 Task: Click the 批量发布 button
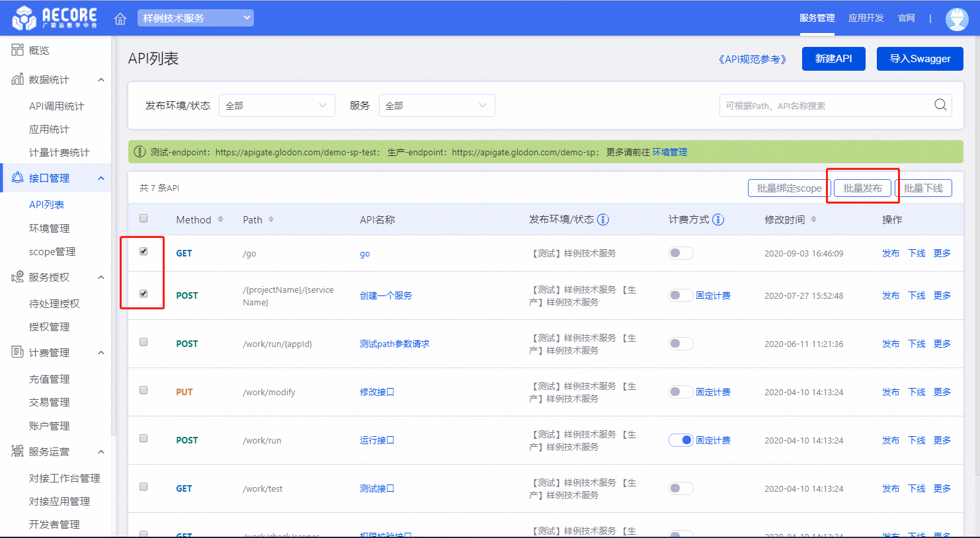pyautogui.click(x=862, y=188)
